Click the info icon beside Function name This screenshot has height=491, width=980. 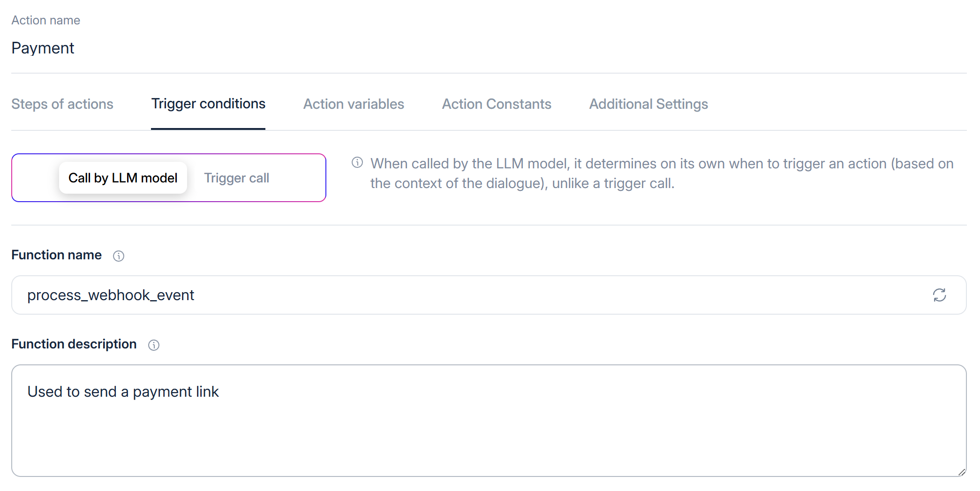coord(119,256)
